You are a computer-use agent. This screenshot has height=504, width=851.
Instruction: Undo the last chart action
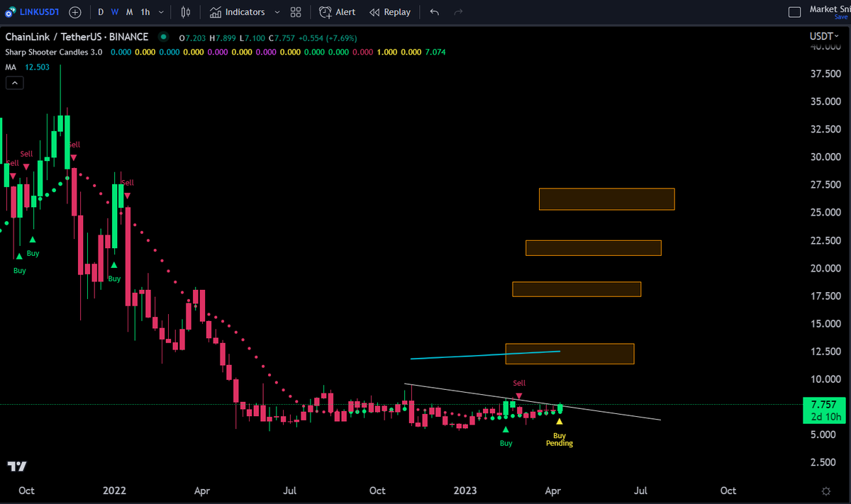pos(435,12)
